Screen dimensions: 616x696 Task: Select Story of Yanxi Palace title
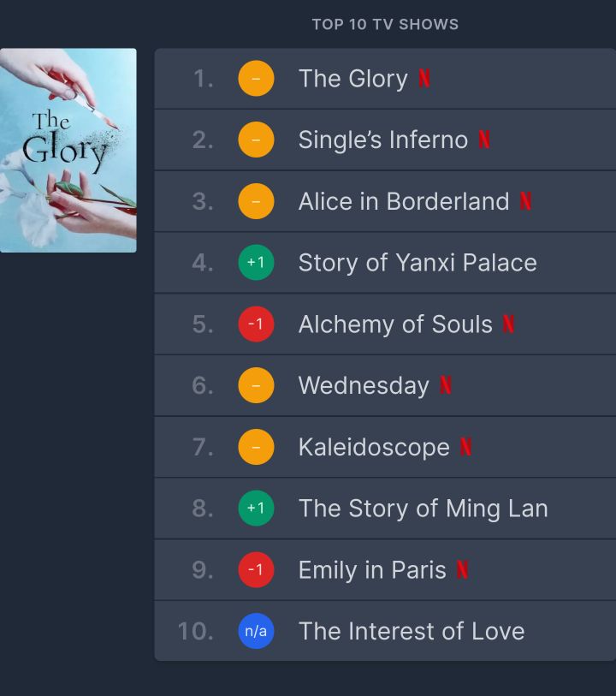coord(418,263)
